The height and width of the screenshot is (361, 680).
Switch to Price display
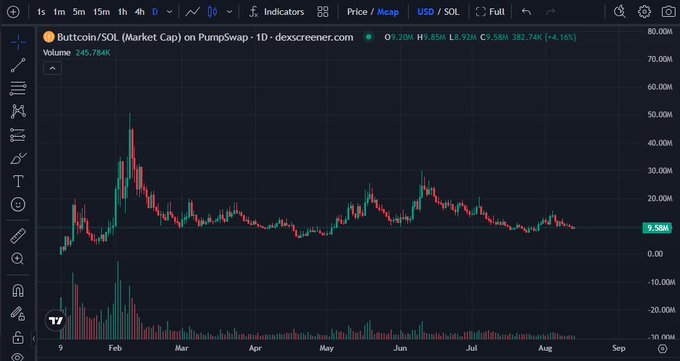coord(357,12)
